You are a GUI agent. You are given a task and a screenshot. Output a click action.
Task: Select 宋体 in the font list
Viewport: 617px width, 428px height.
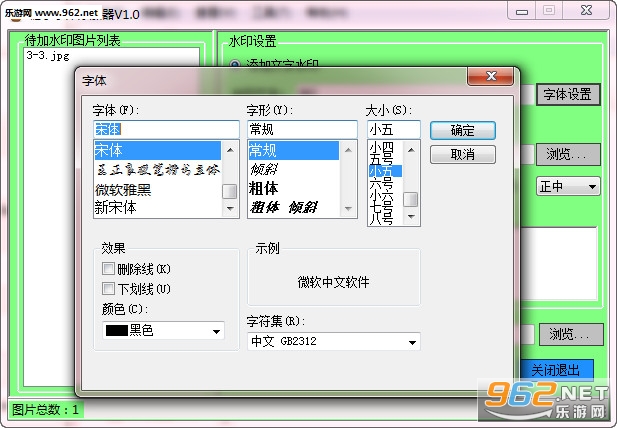[157, 150]
